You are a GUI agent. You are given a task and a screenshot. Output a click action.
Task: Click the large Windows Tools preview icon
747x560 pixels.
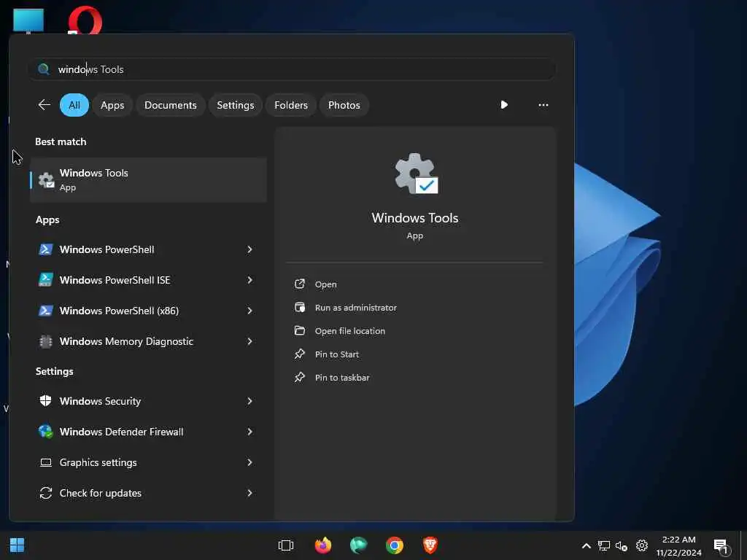point(416,174)
